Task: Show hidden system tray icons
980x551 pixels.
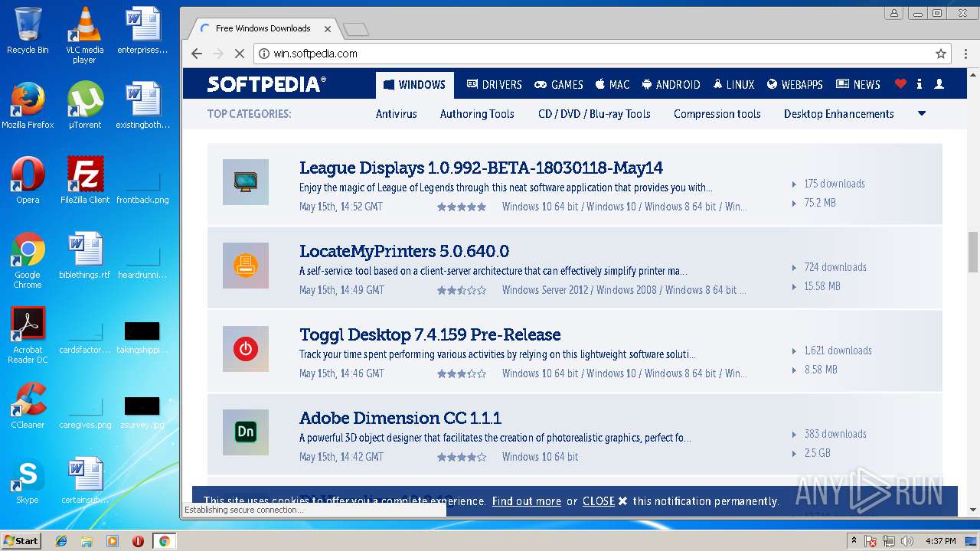Action: coord(854,541)
